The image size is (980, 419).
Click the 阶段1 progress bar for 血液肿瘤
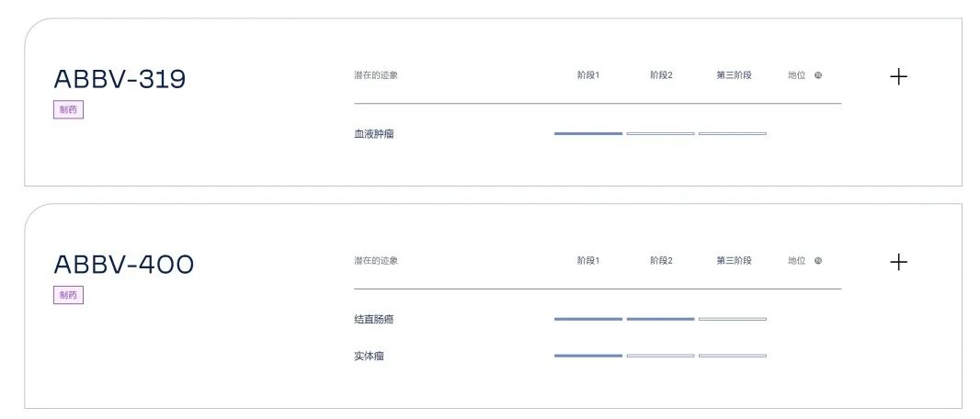point(588,134)
